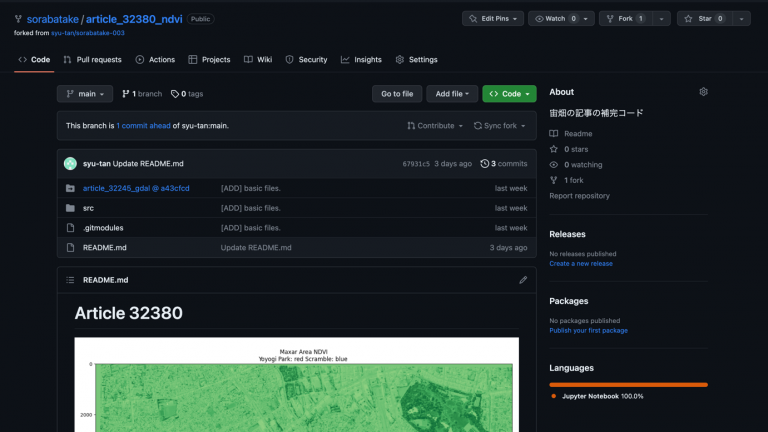Open README.md in the file list

[x=104, y=247]
